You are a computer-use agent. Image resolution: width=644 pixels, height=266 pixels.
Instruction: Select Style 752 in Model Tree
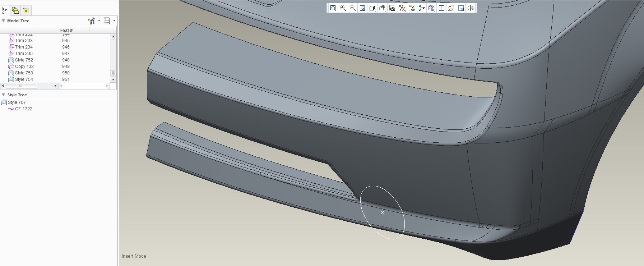[24, 60]
